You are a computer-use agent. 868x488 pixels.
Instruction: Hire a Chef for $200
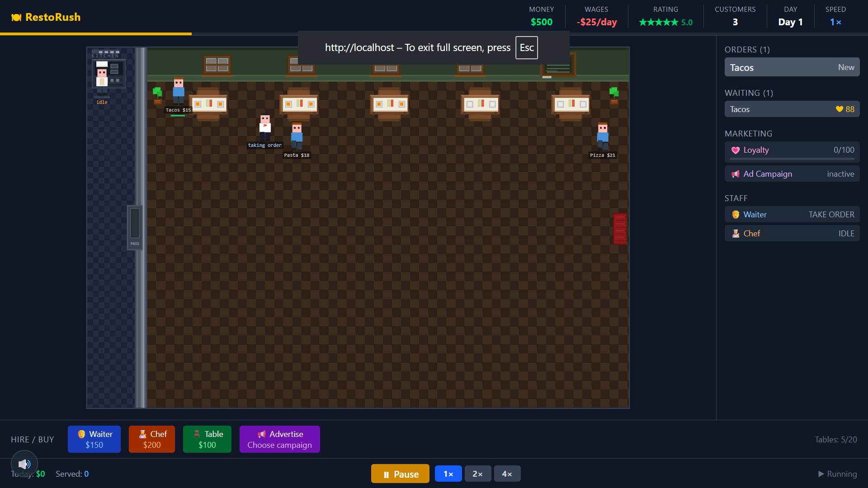coord(152,439)
